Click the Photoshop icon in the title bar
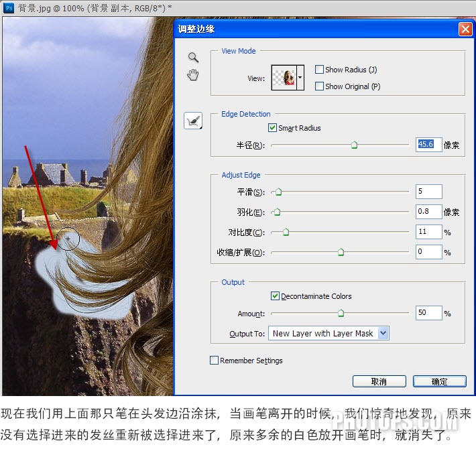Screen dimensions: 476x451 click(x=9, y=8)
